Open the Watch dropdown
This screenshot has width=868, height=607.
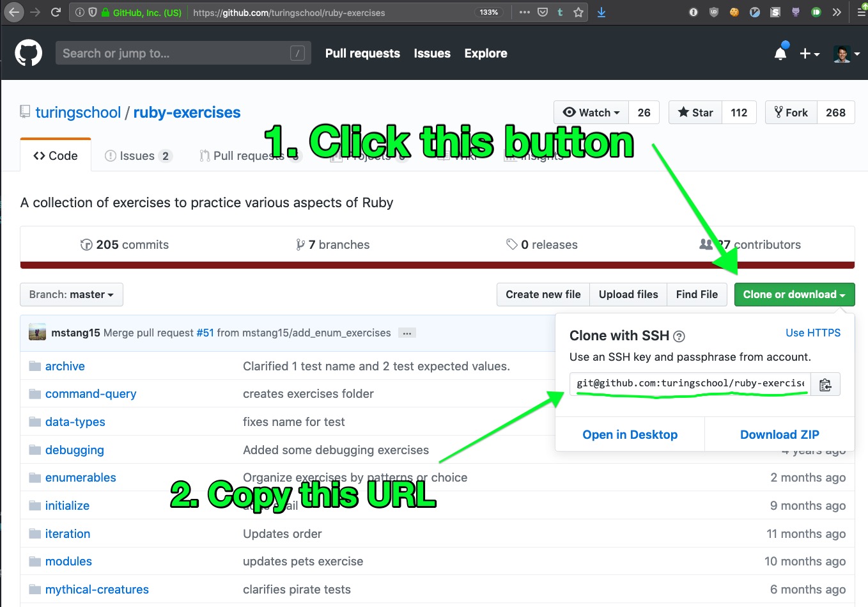pyautogui.click(x=591, y=113)
